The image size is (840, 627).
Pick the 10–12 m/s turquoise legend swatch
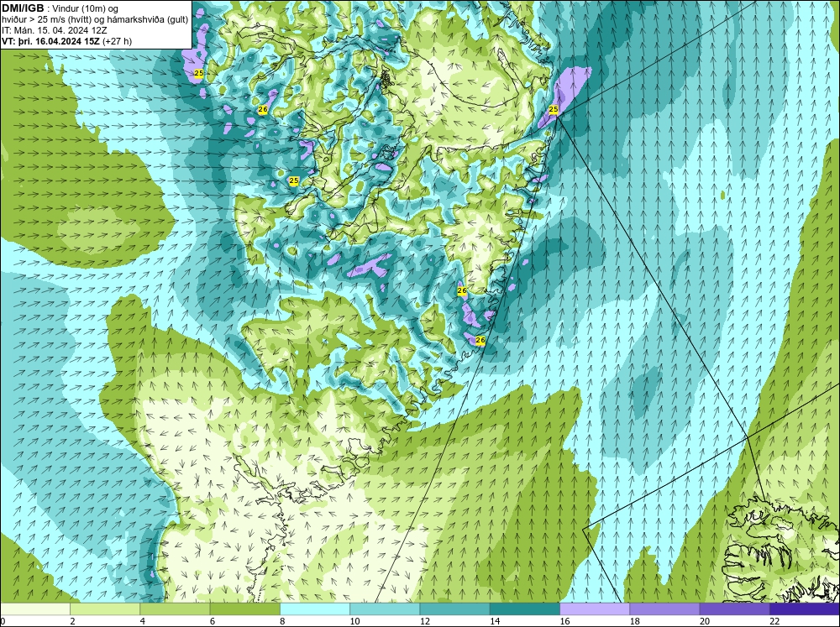point(385,609)
